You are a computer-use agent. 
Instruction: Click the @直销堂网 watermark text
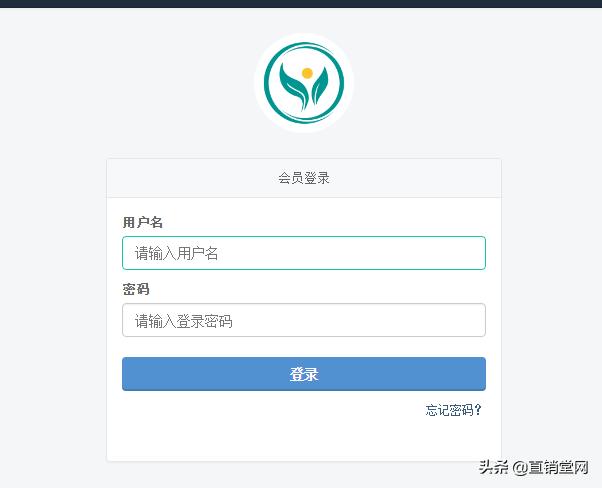[551, 467]
